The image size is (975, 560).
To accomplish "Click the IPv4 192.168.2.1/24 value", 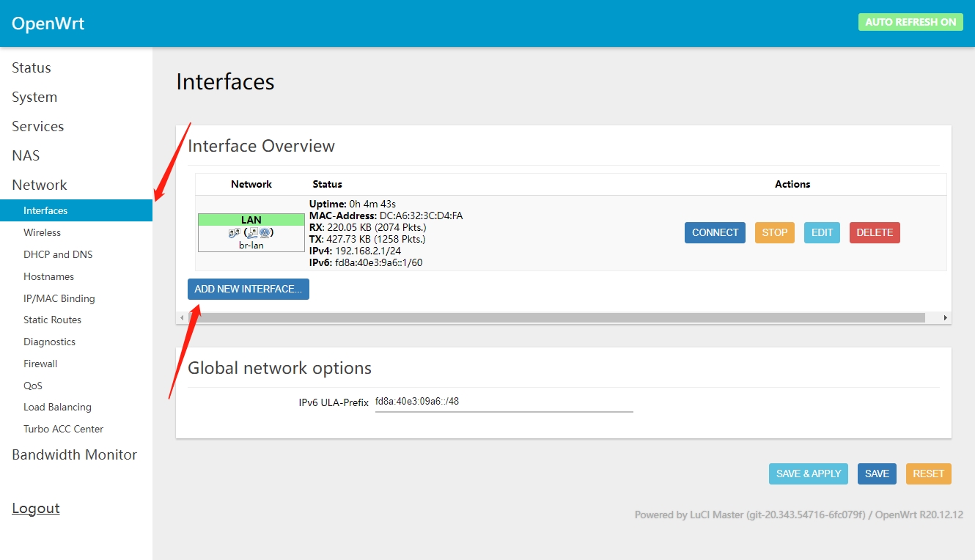I will coord(367,251).
